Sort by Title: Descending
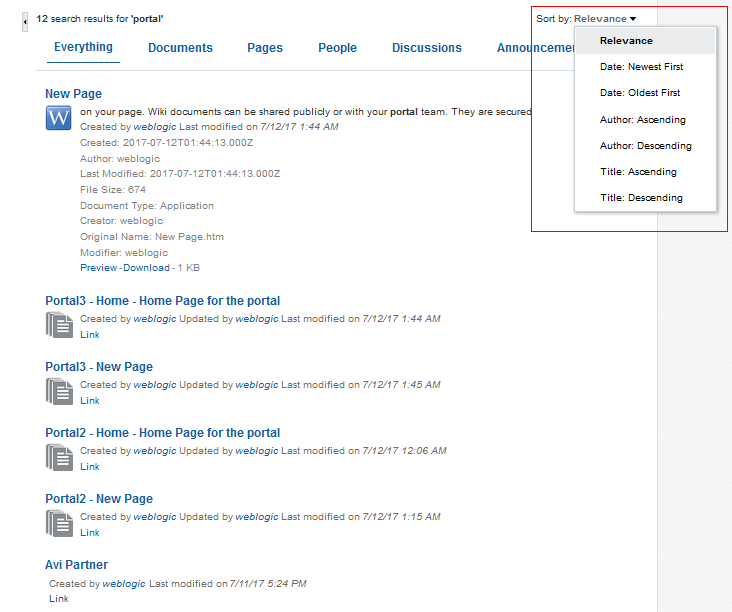 [645, 198]
